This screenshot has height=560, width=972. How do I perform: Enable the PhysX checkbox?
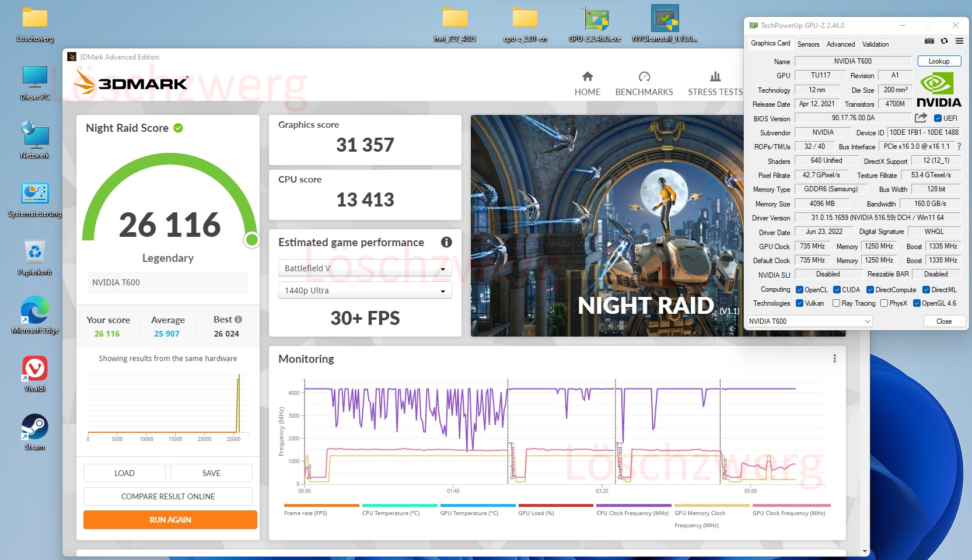[x=884, y=303]
